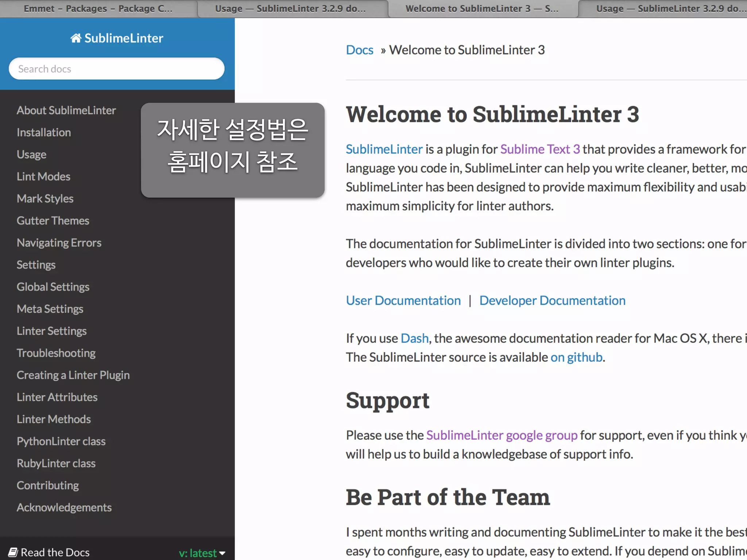
Task: Open Linter Settings page
Action: pyautogui.click(x=52, y=331)
